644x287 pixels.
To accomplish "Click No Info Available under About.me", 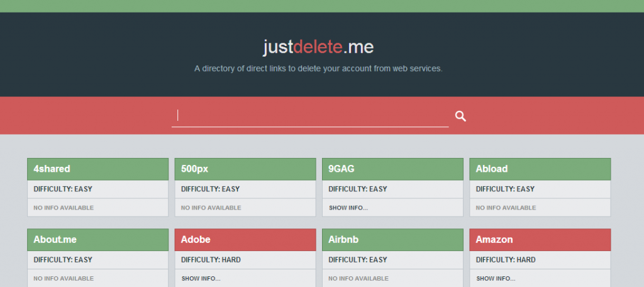I will [64, 278].
